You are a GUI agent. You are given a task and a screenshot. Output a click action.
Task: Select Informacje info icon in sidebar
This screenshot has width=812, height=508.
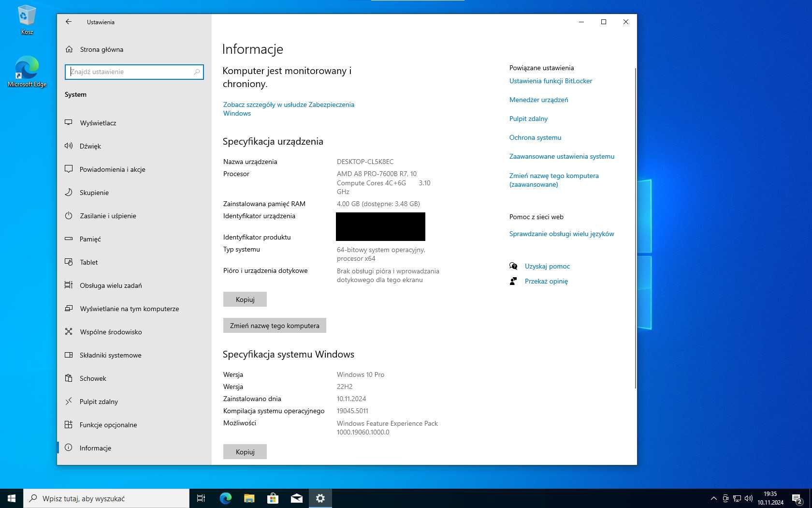tap(69, 448)
